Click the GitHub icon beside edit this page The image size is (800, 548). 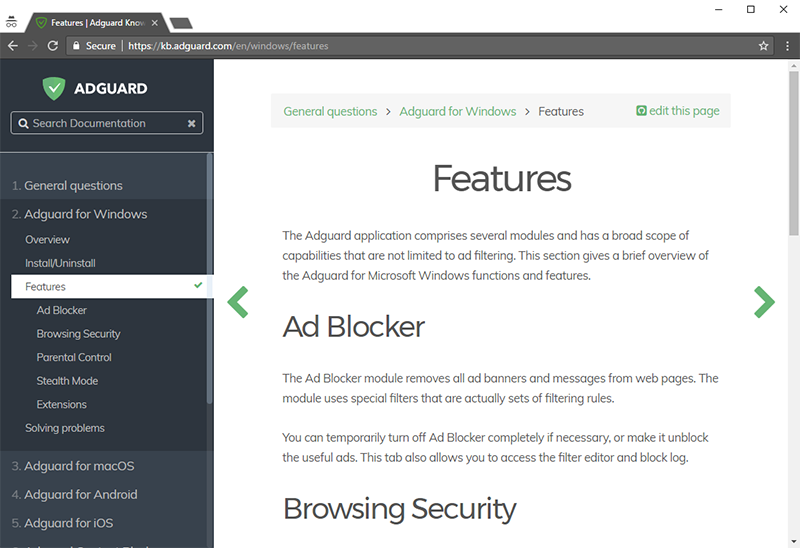point(641,111)
